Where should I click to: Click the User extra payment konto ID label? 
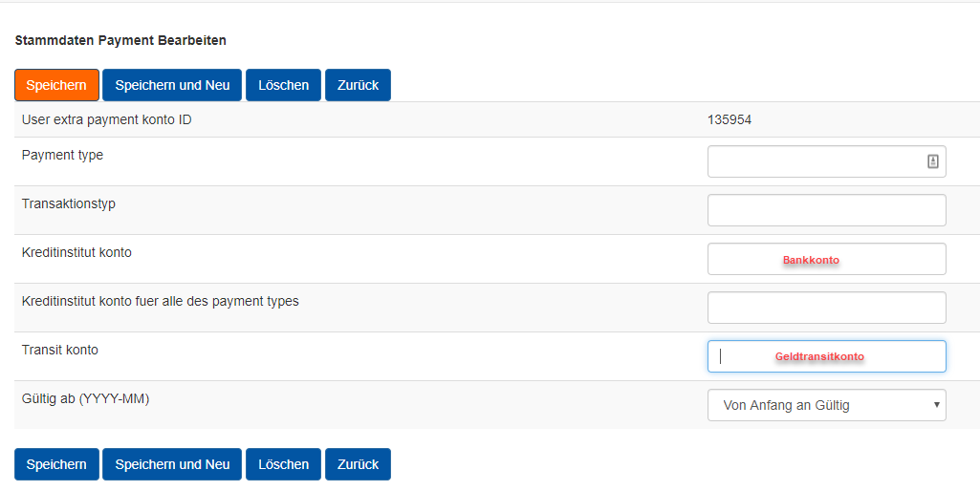107,120
